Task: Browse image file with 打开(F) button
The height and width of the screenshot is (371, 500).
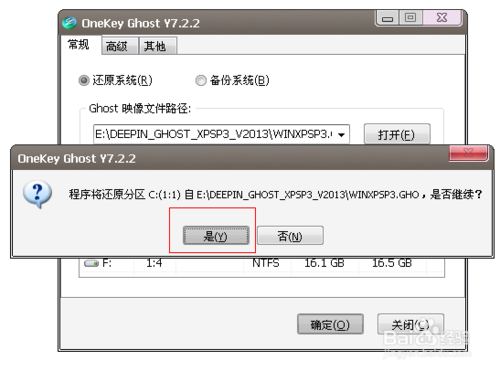Action: click(397, 134)
